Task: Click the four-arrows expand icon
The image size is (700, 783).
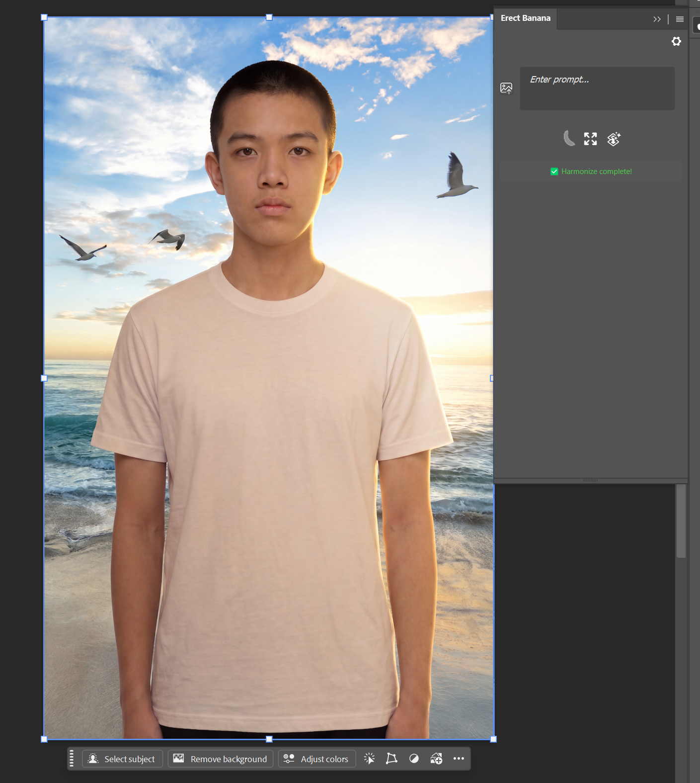Action: click(590, 139)
